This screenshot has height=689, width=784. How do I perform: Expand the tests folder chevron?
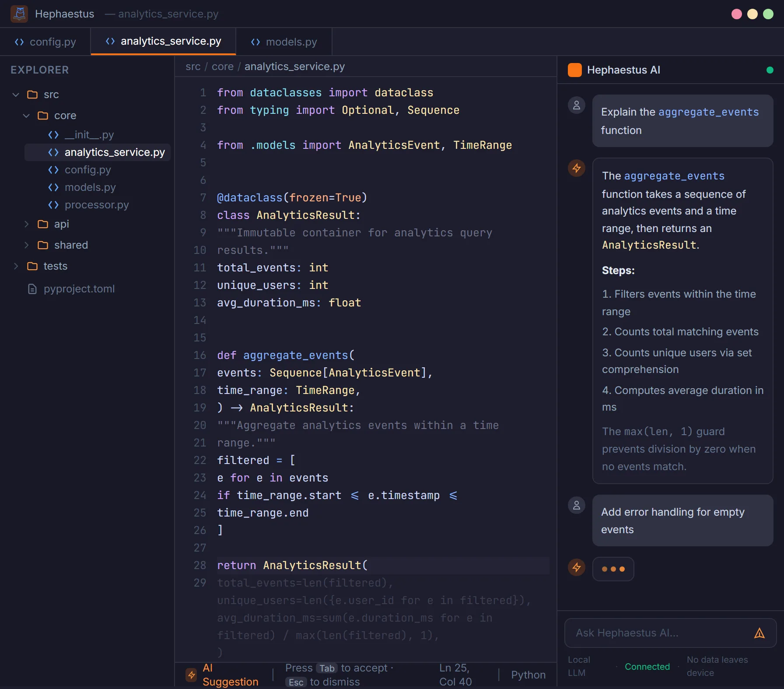[x=16, y=266]
